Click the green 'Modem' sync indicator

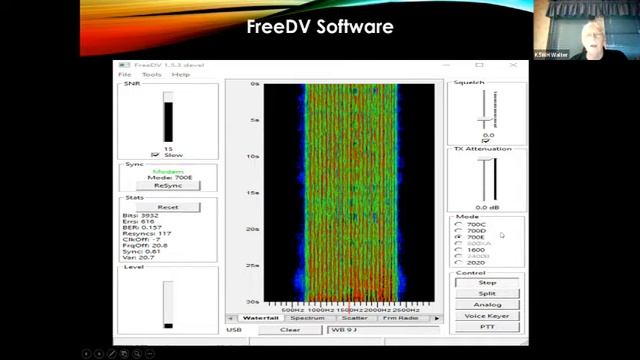[168, 172]
